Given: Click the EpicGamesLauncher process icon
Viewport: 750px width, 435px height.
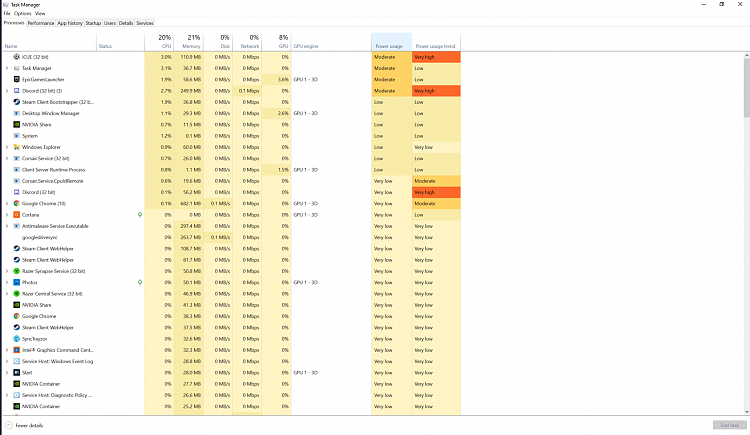Looking at the screenshot, I should (x=16, y=79).
